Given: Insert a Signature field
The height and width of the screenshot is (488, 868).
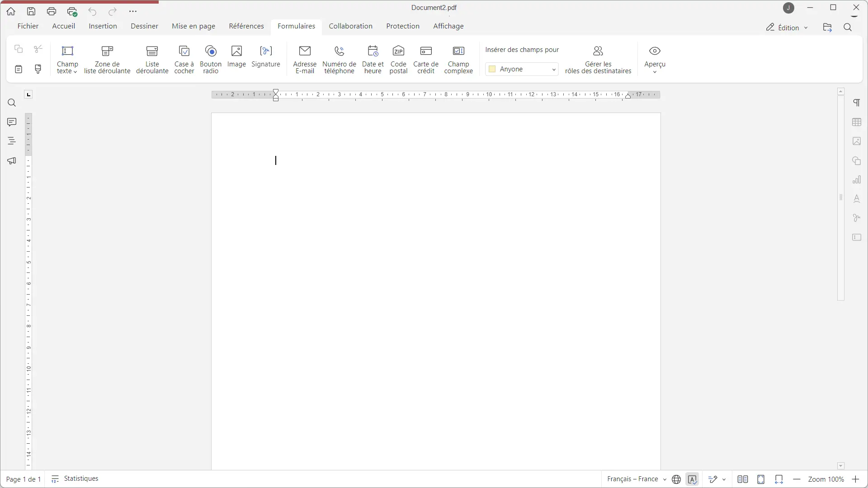Looking at the screenshot, I should (x=266, y=56).
